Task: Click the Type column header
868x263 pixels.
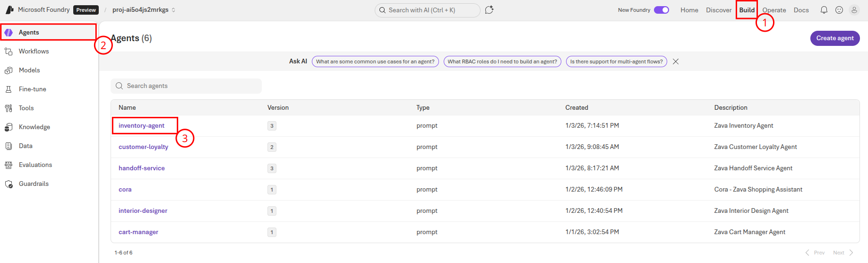Action: 423,108
